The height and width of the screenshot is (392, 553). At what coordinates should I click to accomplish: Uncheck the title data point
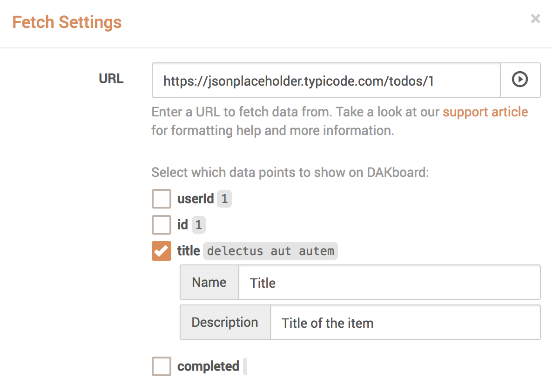pyautogui.click(x=161, y=251)
